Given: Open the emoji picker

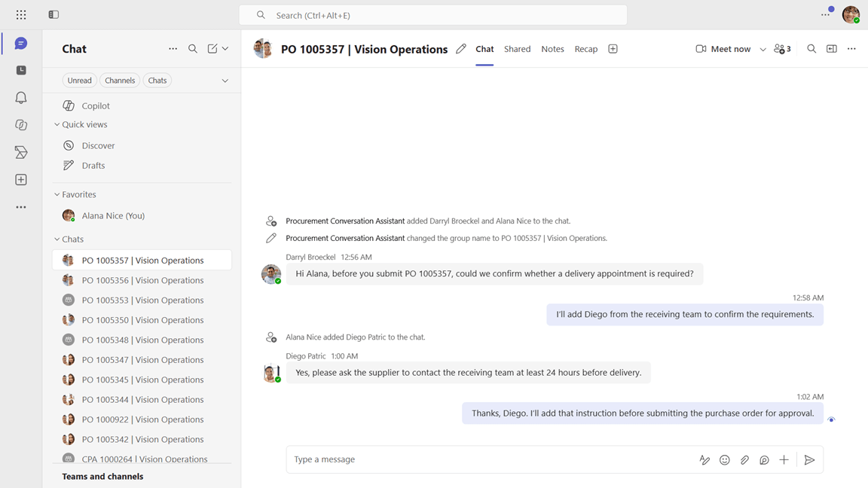Looking at the screenshot, I should [724, 460].
